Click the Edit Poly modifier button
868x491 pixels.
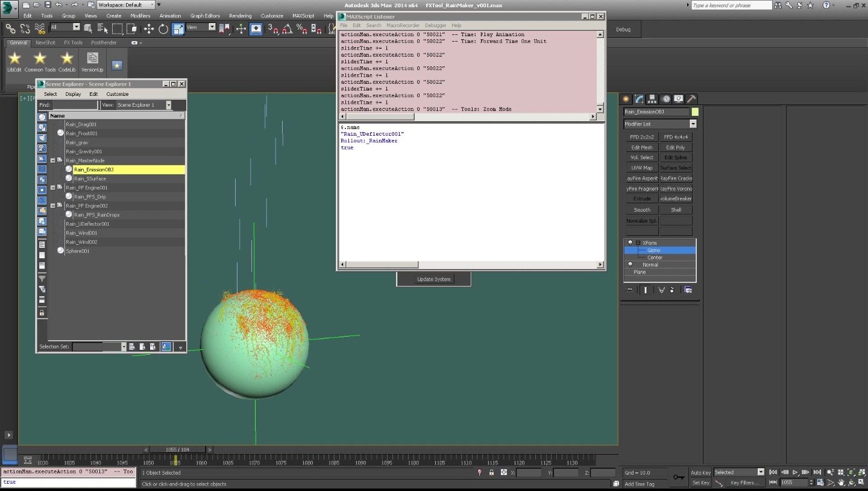point(676,147)
